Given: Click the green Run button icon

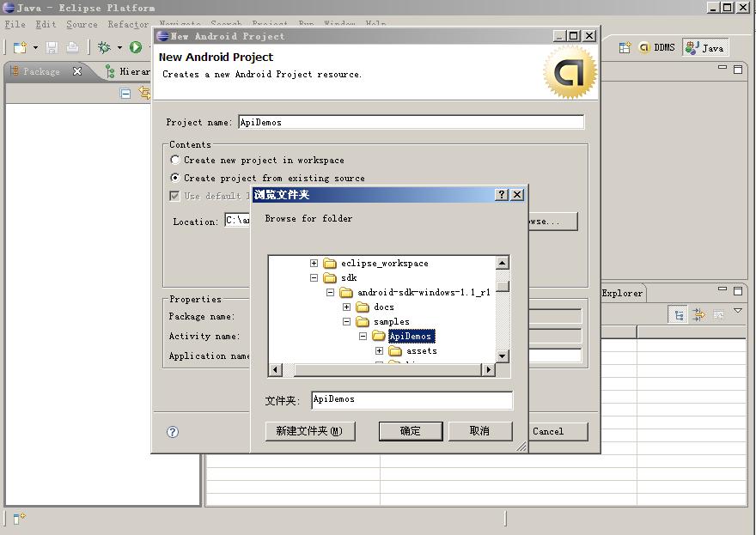Looking at the screenshot, I should pyautogui.click(x=136, y=47).
